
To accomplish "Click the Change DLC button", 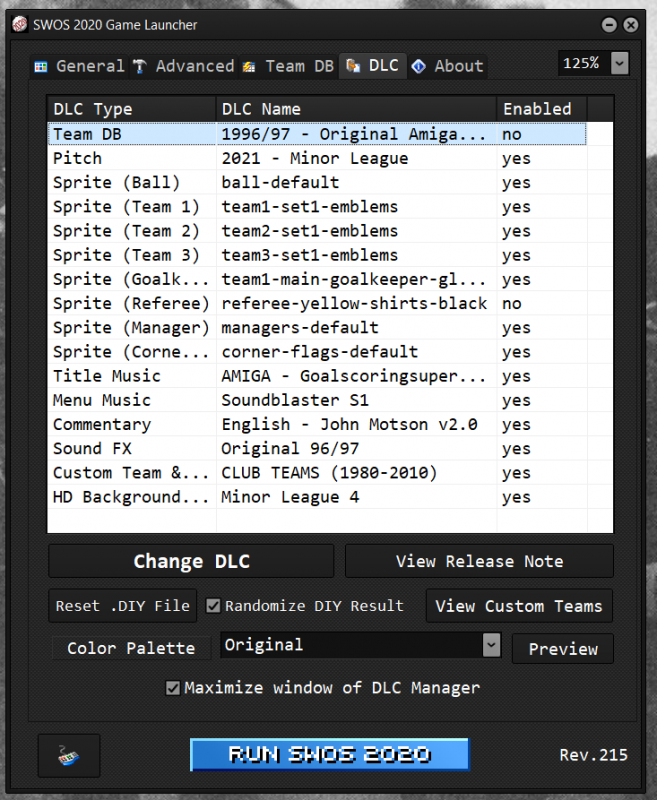I will [x=191, y=561].
